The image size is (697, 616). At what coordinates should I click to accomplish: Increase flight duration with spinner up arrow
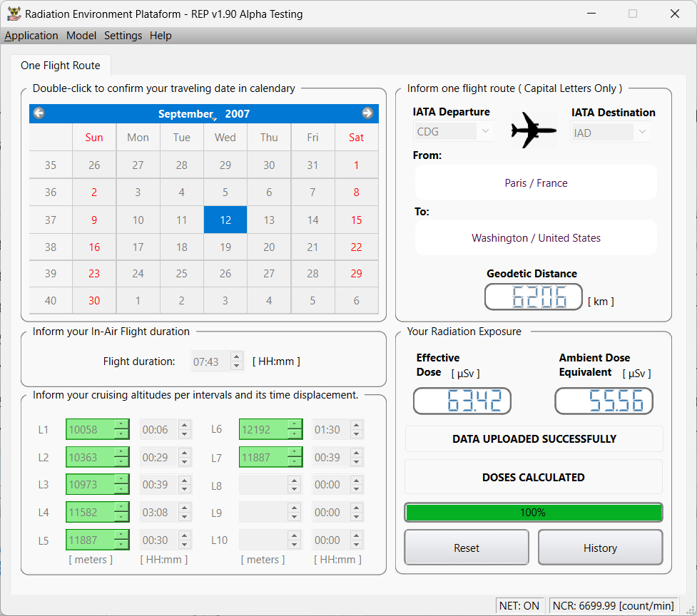click(237, 357)
